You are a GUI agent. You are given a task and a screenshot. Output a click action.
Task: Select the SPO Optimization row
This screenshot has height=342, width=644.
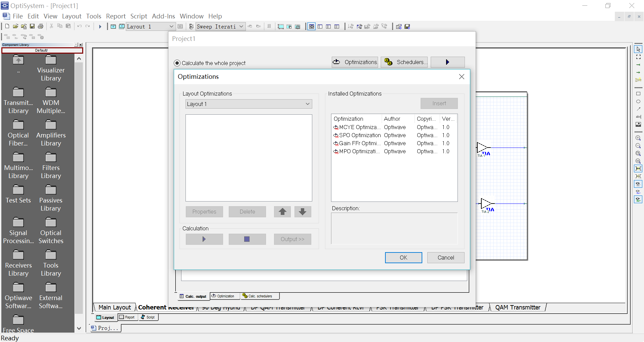(x=394, y=135)
